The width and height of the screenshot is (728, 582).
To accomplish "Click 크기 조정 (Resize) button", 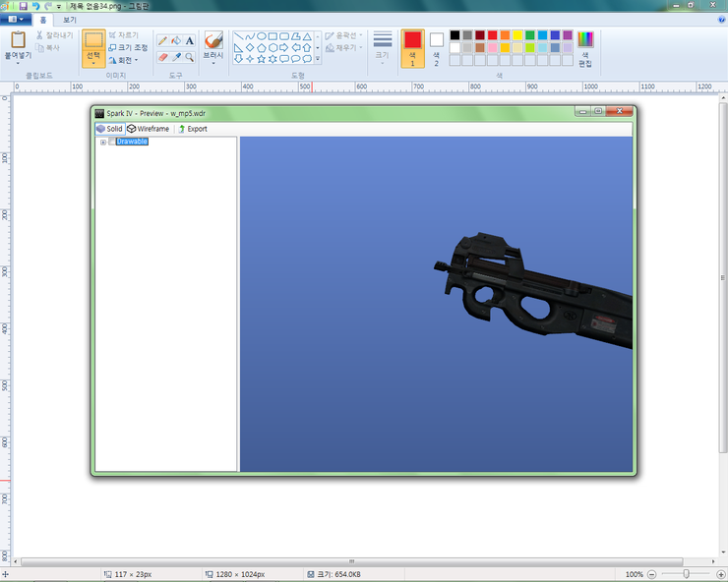I will click(x=128, y=47).
